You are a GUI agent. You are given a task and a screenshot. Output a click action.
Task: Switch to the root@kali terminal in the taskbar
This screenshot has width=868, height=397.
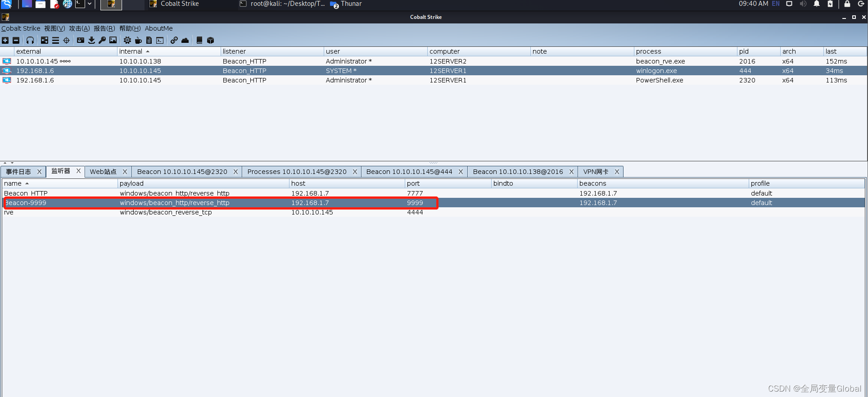(x=282, y=4)
